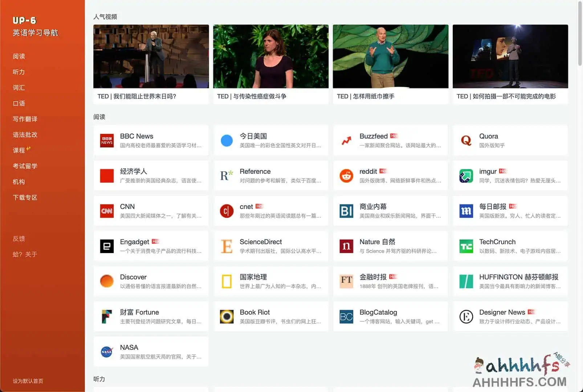The height and width of the screenshot is (392, 583).
Task: Click the 设为默认首页 link
Action: click(x=28, y=381)
